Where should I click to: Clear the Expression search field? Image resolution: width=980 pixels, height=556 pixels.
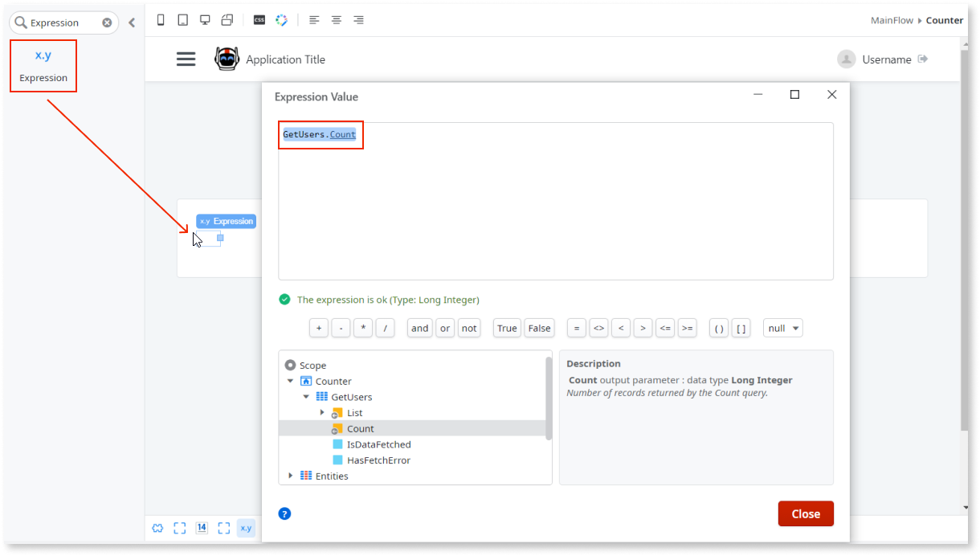click(x=107, y=22)
